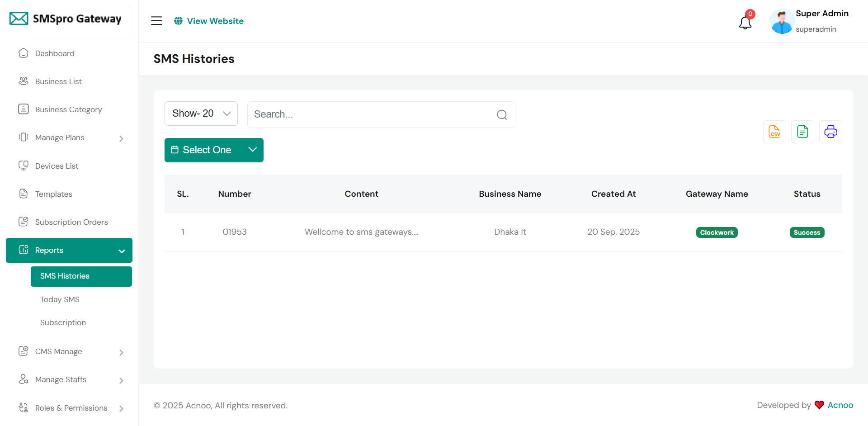Open Today SMS report
Image resolution: width=868 pixels, height=426 pixels.
click(60, 299)
